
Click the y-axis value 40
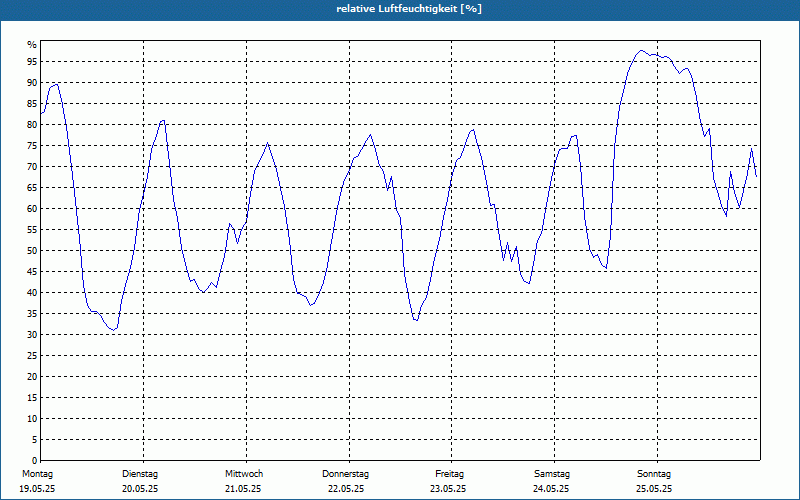32,293
